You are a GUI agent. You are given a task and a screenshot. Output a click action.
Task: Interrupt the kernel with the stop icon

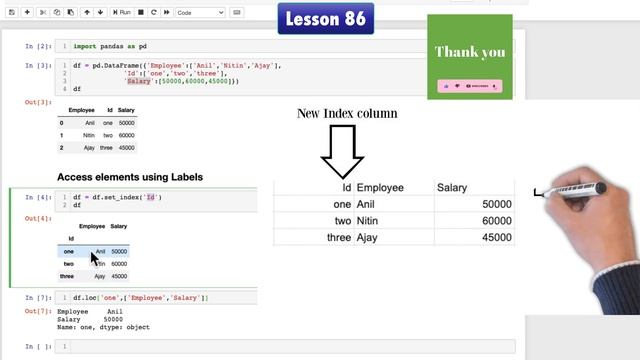point(140,13)
